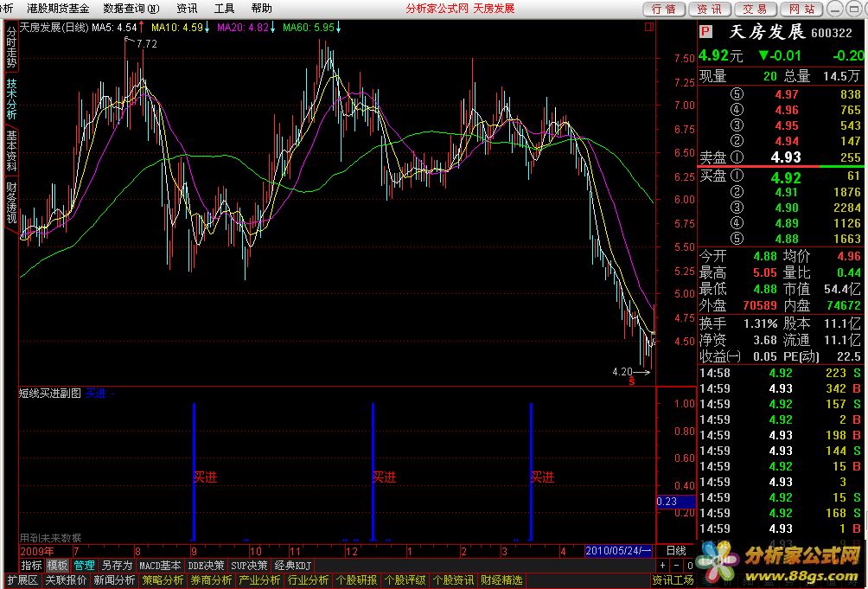868x589 pixels.
Task: Click the 行情 button in the title bar
Action: [664, 9]
